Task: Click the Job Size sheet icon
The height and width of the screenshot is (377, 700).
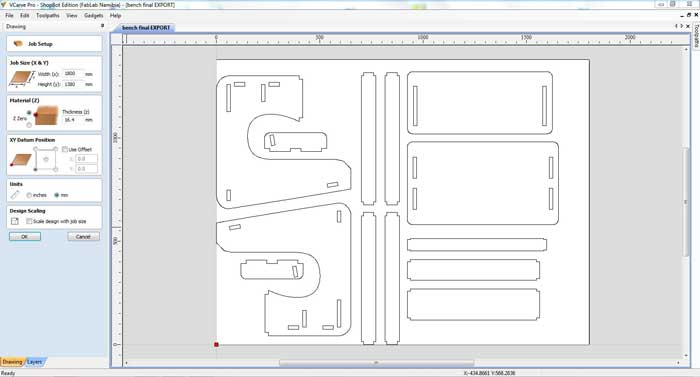Action: 21,79
